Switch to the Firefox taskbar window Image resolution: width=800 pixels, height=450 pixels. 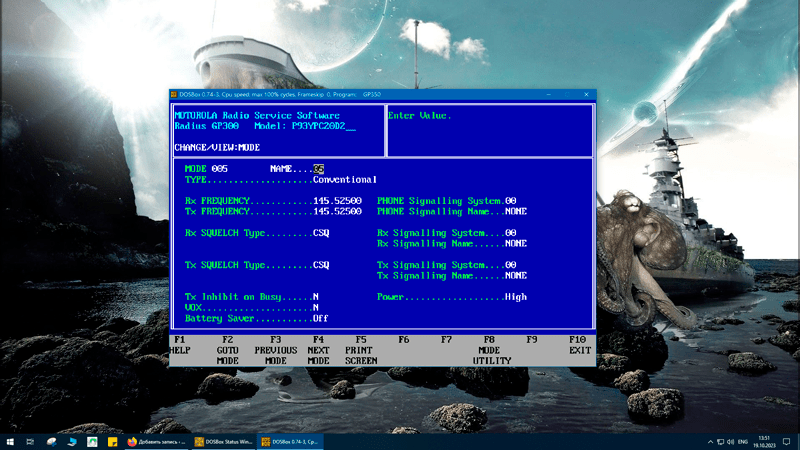tap(157, 442)
